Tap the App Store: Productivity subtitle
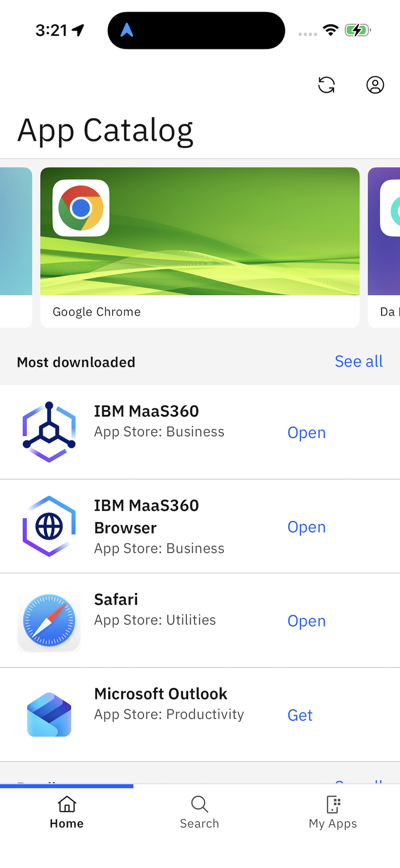This screenshot has width=400, height=868. [169, 714]
